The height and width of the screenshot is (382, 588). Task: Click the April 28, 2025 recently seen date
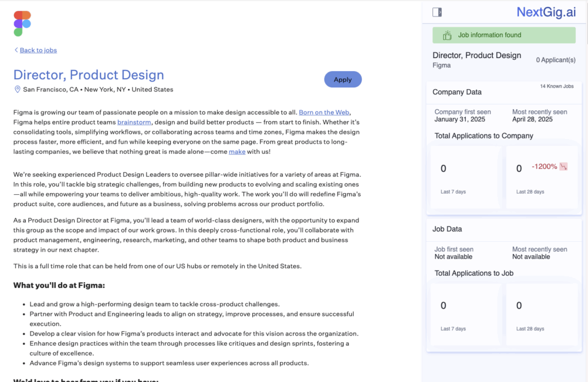(x=532, y=119)
